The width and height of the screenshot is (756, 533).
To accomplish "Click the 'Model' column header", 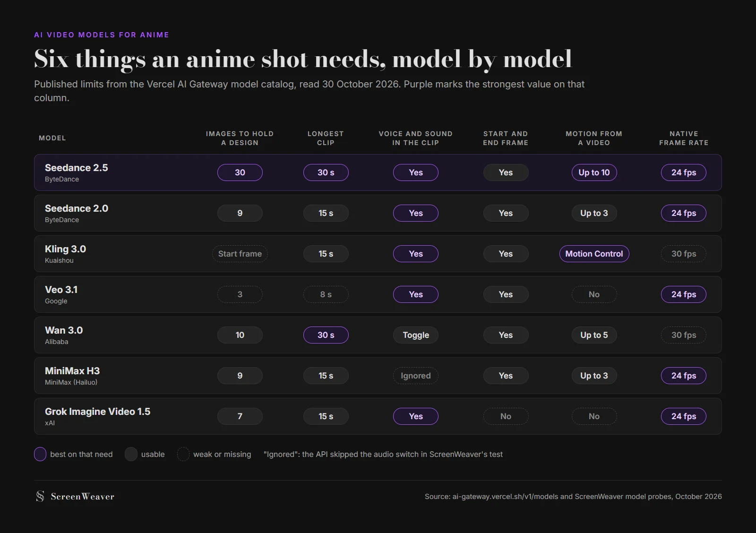I will pos(52,138).
